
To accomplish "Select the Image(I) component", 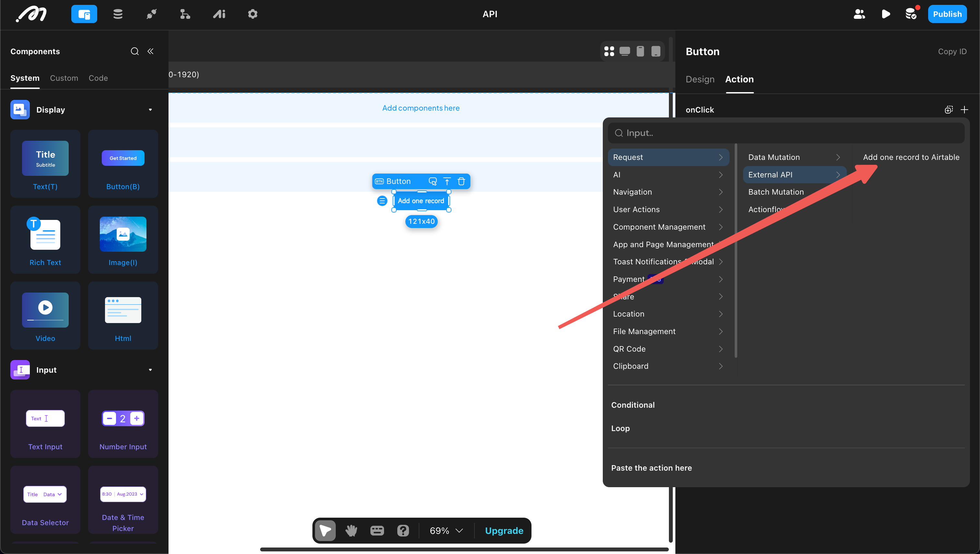I will click(x=123, y=239).
